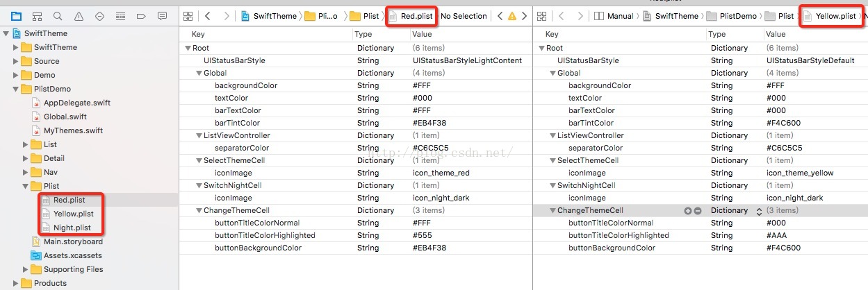Click Type column header in Yellow.plist editor
Screen dimensions: 868x290
pos(716,34)
